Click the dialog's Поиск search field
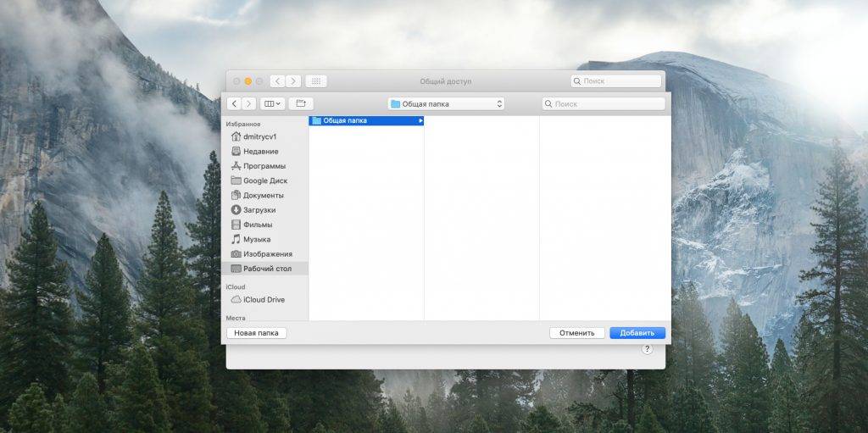This screenshot has width=868, height=433. pyautogui.click(x=605, y=103)
